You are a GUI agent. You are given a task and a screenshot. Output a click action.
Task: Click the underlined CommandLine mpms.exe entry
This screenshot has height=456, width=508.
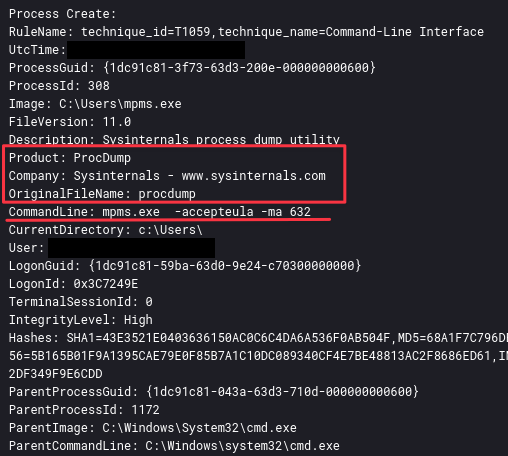pos(160,212)
